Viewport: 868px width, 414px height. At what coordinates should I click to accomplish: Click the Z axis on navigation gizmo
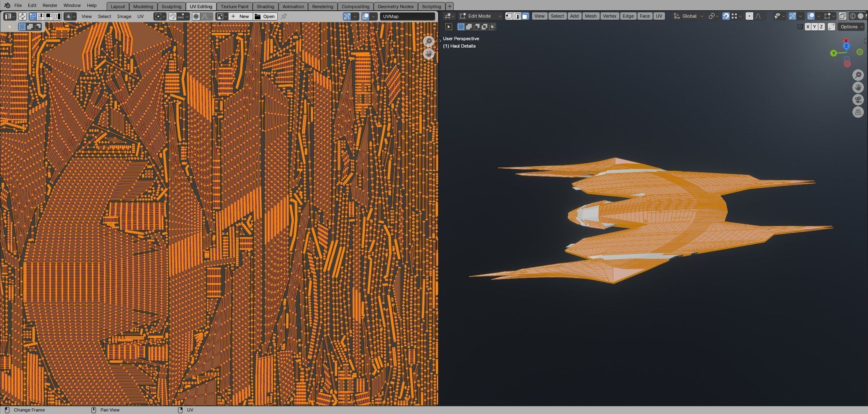(846, 46)
